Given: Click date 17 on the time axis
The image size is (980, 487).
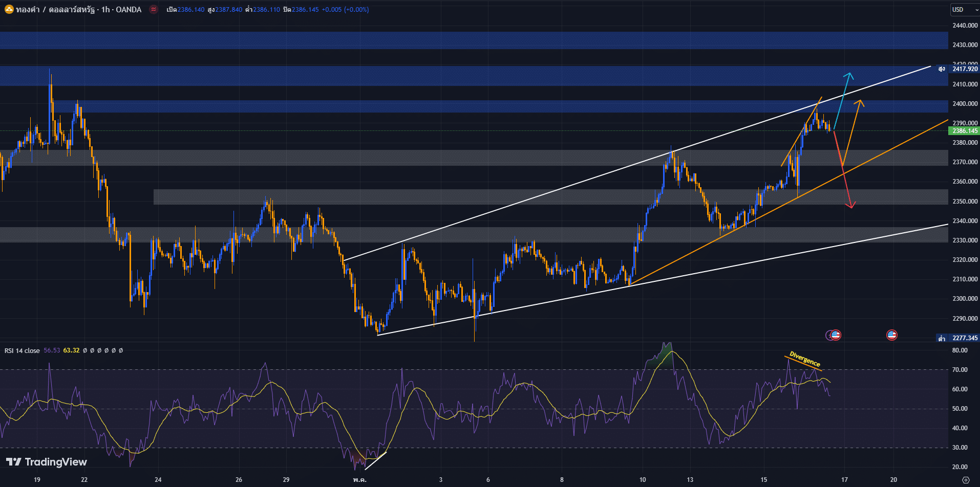Looking at the screenshot, I should point(844,480).
